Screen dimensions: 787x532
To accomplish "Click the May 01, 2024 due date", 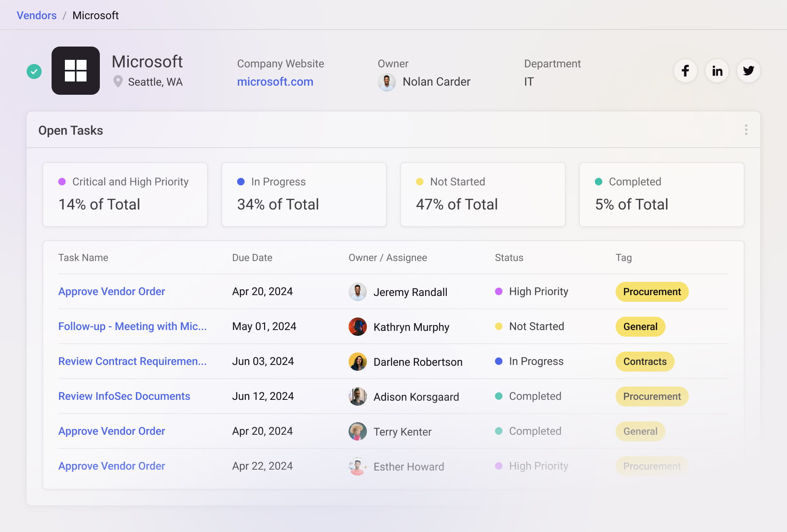I will 264,326.
